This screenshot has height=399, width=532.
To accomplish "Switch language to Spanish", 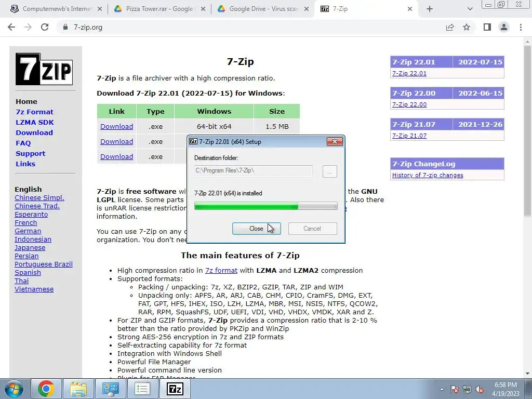I will [28, 272].
